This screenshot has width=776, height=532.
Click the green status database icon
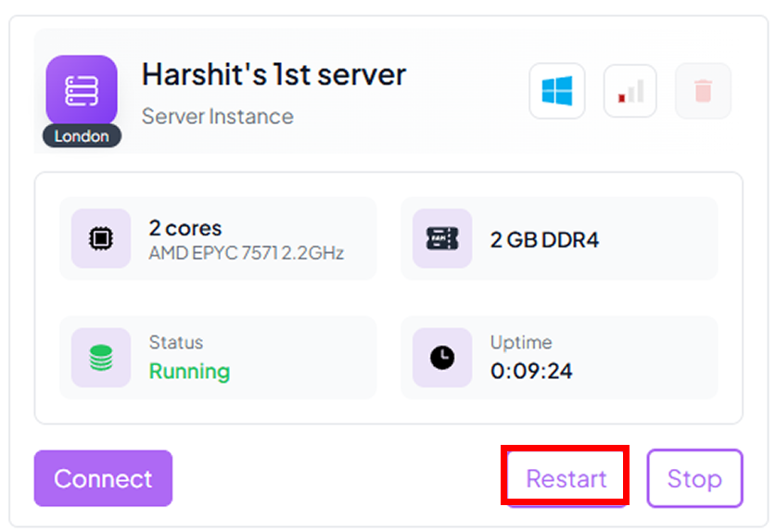click(x=101, y=358)
